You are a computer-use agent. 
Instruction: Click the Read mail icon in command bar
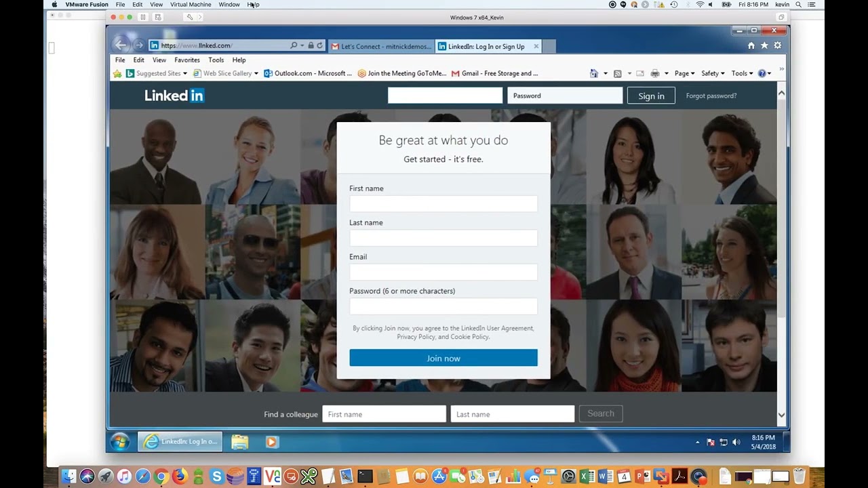[x=639, y=73]
